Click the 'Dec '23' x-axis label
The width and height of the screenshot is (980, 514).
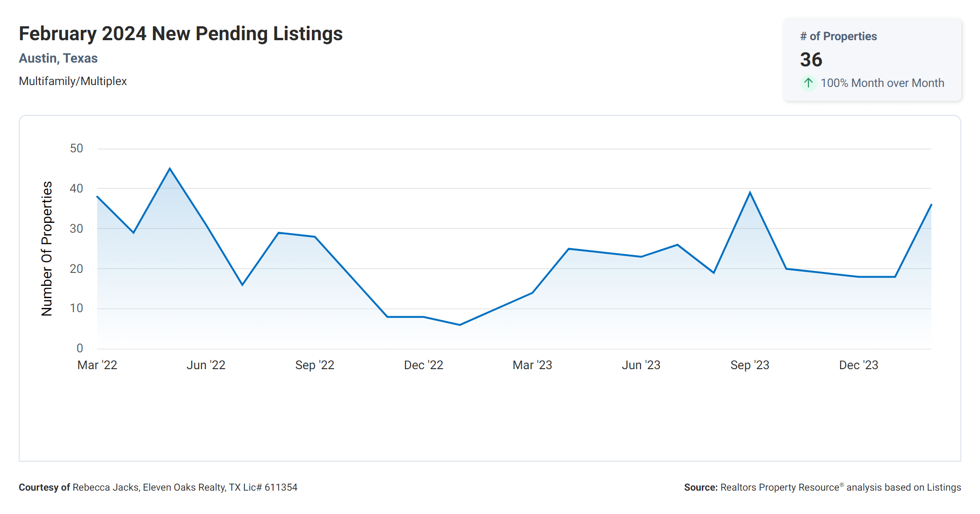pyautogui.click(x=858, y=365)
